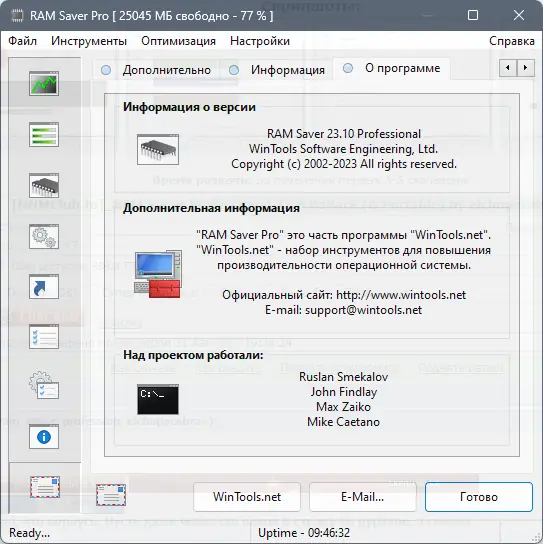Click the name Mike Caetano
Image resolution: width=543 pixels, height=544 pixels.
(343, 422)
